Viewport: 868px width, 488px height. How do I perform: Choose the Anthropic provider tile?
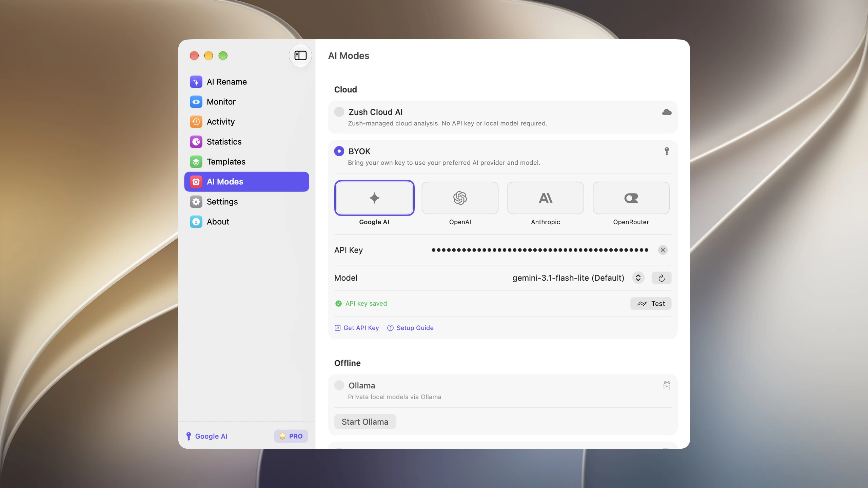point(545,198)
